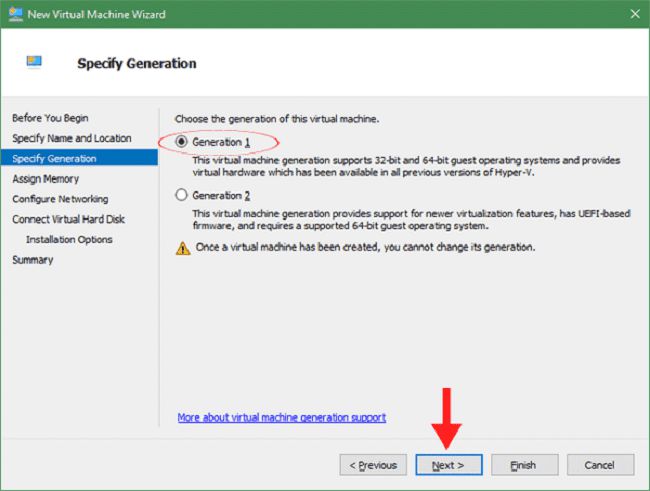The width and height of the screenshot is (650, 491).
Task: Select the Generation 2 radio button
Action: [x=181, y=195]
